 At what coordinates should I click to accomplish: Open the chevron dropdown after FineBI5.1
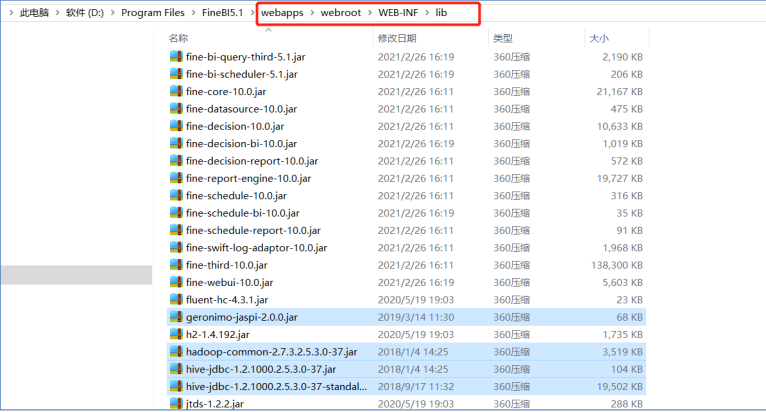[252, 13]
